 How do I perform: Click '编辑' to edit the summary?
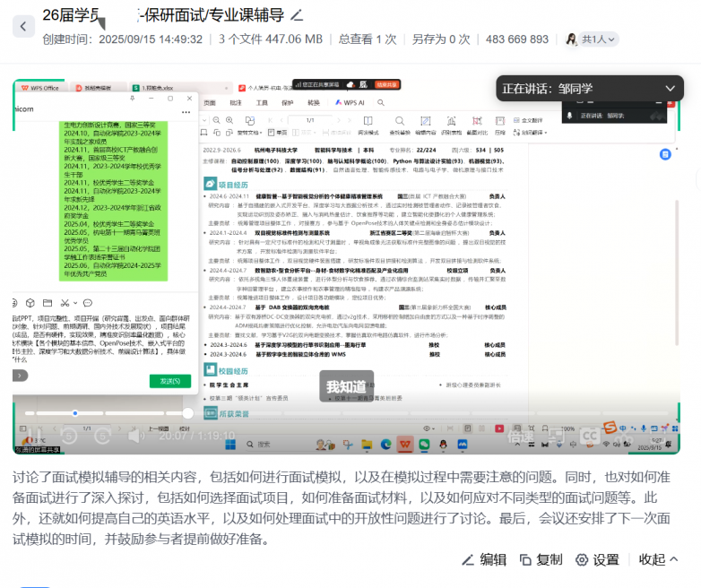point(484,559)
